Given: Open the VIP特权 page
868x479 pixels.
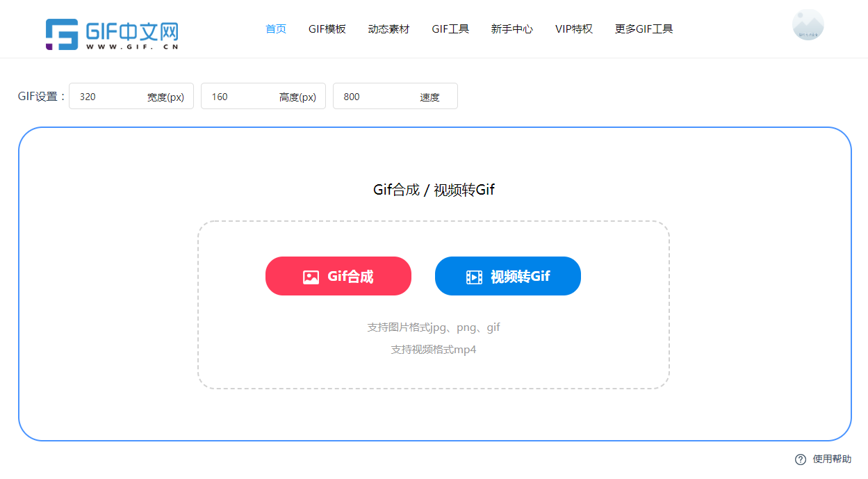Looking at the screenshot, I should click(574, 29).
